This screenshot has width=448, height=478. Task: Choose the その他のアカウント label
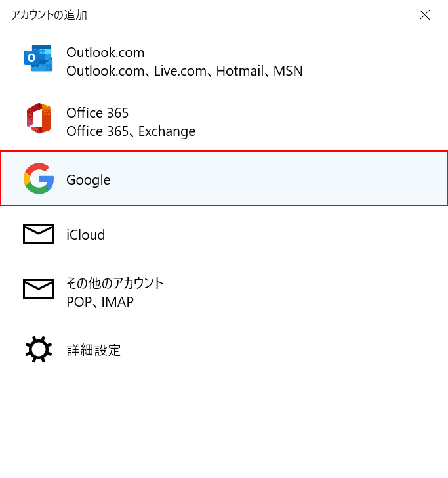[115, 283]
